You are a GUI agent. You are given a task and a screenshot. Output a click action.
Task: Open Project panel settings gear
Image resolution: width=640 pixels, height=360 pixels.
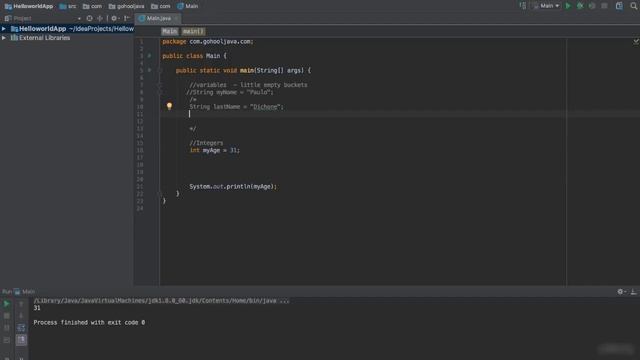point(114,18)
